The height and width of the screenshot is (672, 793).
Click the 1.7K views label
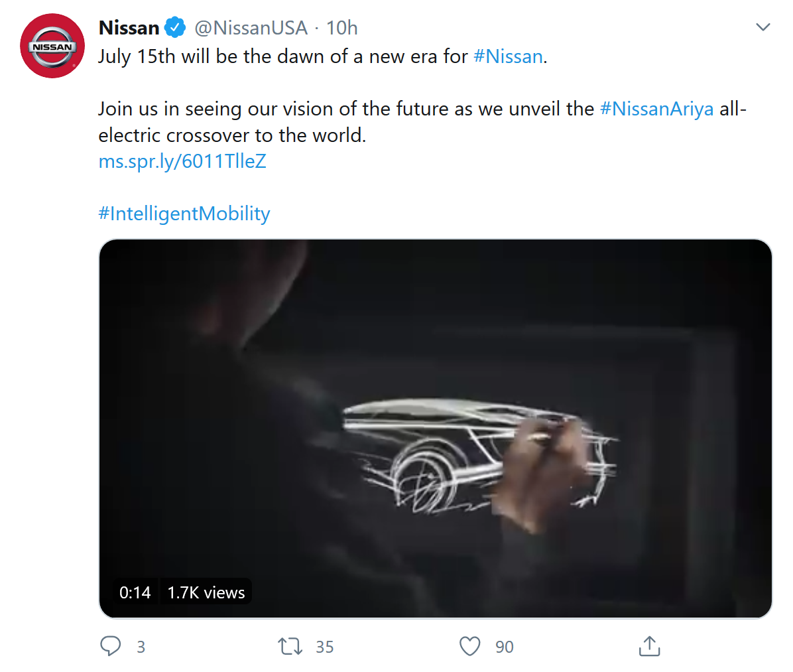point(206,592)
